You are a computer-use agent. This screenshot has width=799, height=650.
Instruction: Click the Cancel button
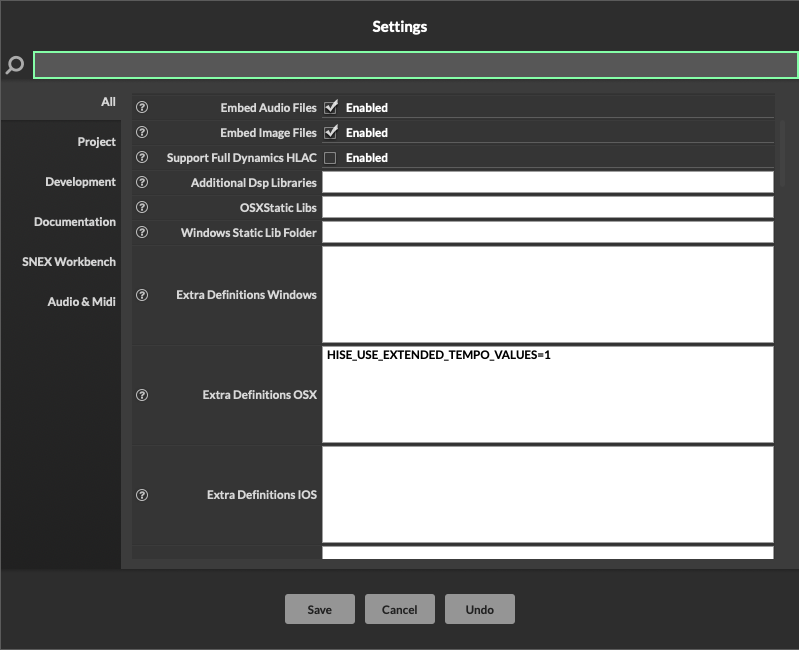[x=400, y=609]
